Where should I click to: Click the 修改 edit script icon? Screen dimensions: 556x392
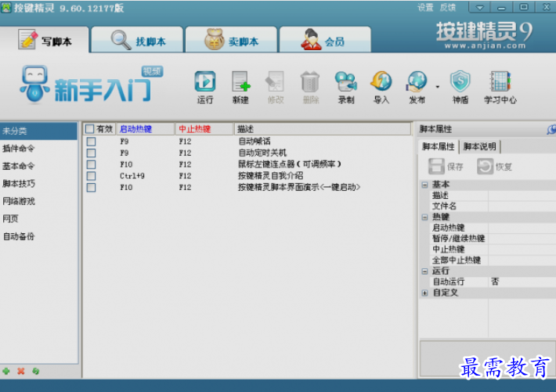[x=276, y=87]
